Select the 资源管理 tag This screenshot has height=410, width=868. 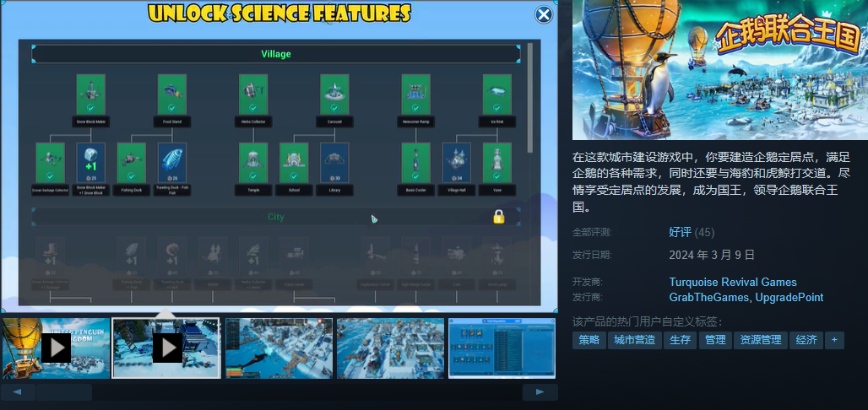pyautogui.click(x=761, y=340)
